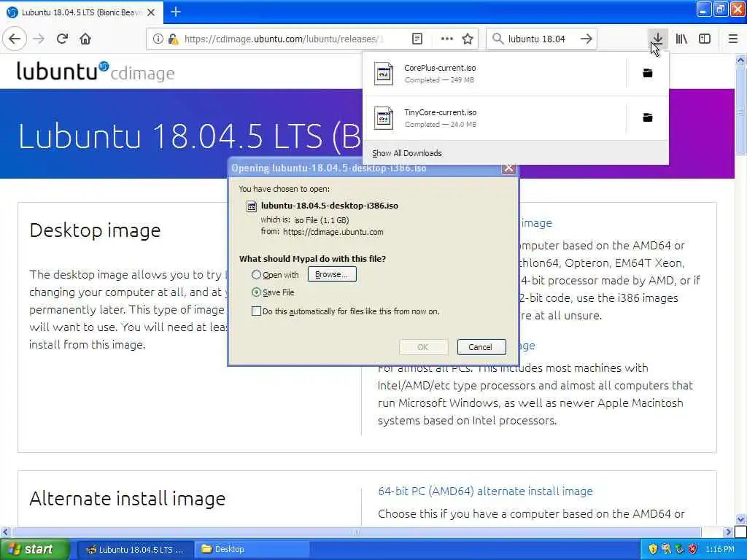Open 64-bit PC (AMD64) alternate install image link

[x=485, y=491]
